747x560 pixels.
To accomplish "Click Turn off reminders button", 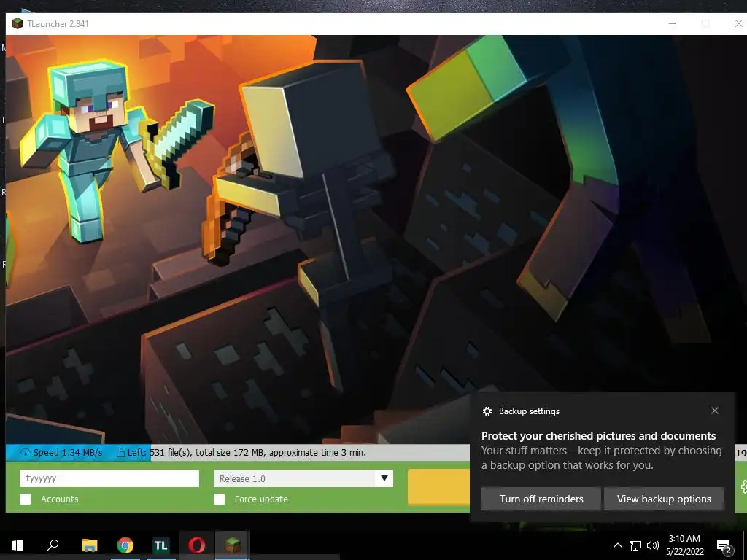I will click(x=541, y=499).
